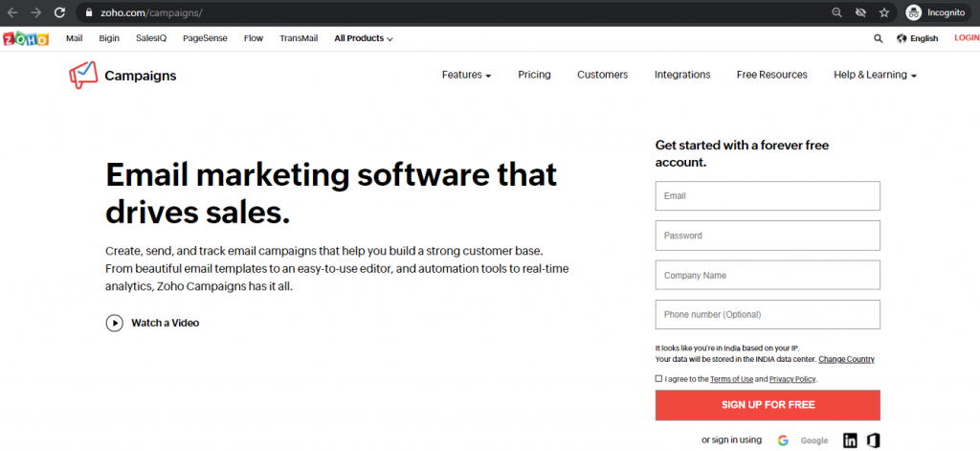
Task: Click into the Email field
Action: (768, 195)
